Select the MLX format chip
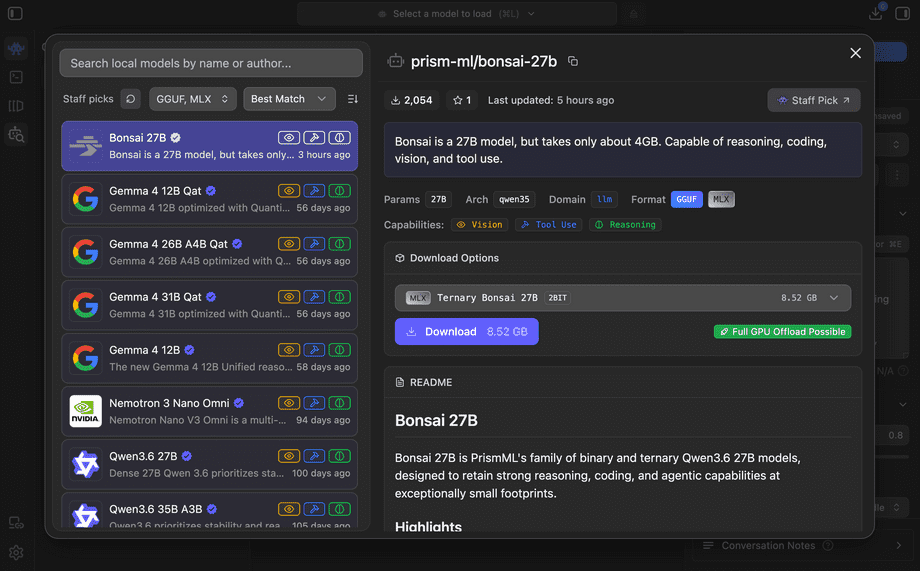Viewport: 920px width, 571px height. (x=721, y=200)
